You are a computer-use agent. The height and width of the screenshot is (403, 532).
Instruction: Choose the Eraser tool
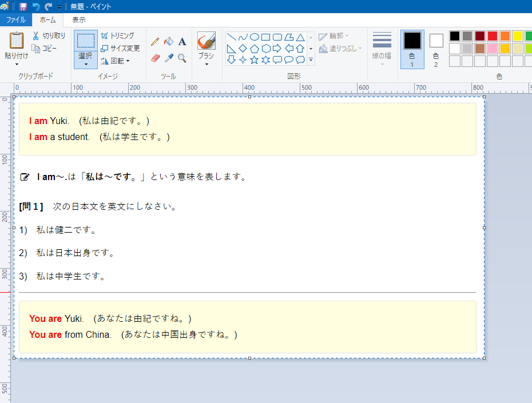(x=155, y=58)
